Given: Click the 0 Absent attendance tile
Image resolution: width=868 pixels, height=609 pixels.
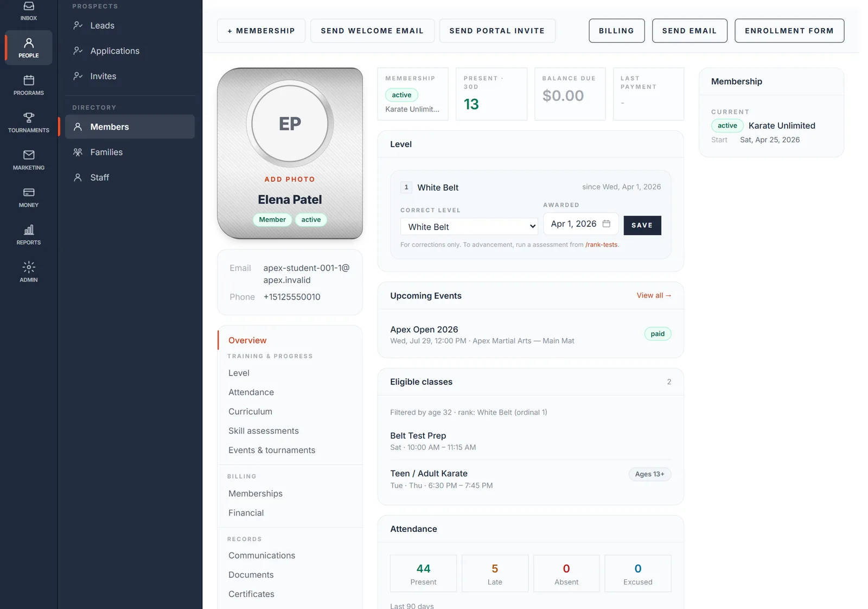Looking at the screenshot, I should point(566,573).
